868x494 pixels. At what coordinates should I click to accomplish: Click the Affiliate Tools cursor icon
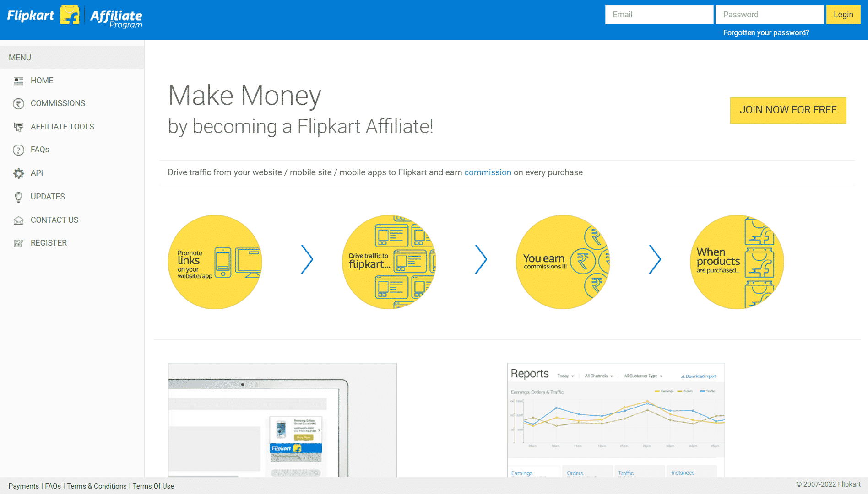click(18, 127)
